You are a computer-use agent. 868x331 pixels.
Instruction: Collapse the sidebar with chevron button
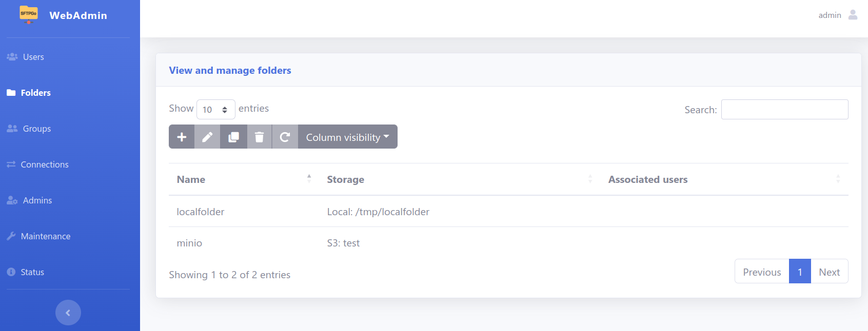[x=68, y=313]
